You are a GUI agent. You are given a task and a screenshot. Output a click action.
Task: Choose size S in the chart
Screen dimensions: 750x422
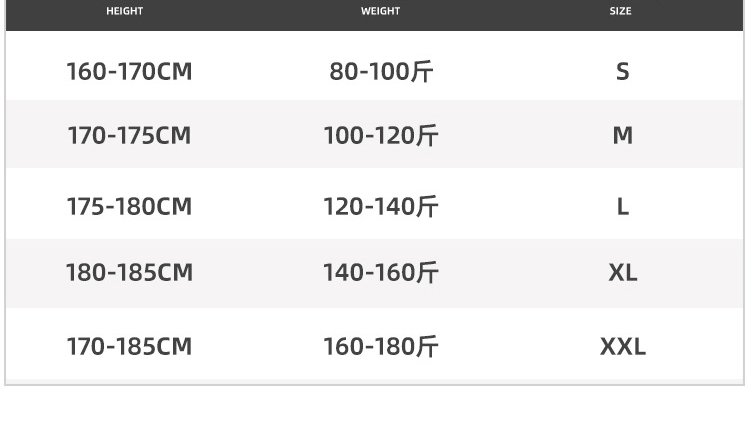click(x=623, y=72)
